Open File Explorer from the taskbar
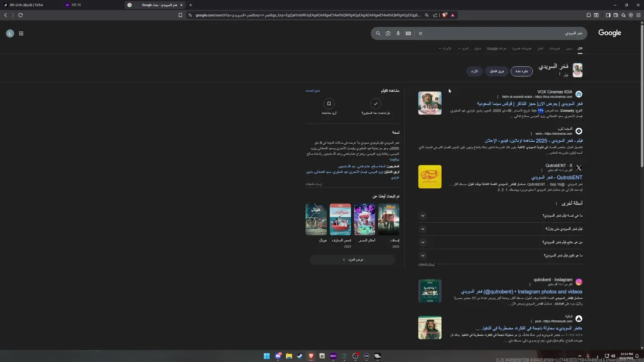The height and width of the screenshot is (362, 644). [289, 356]
